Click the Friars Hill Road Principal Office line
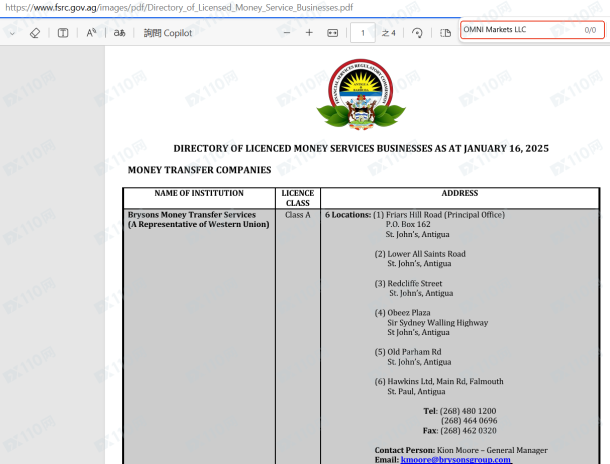 [x=439, y=215]
